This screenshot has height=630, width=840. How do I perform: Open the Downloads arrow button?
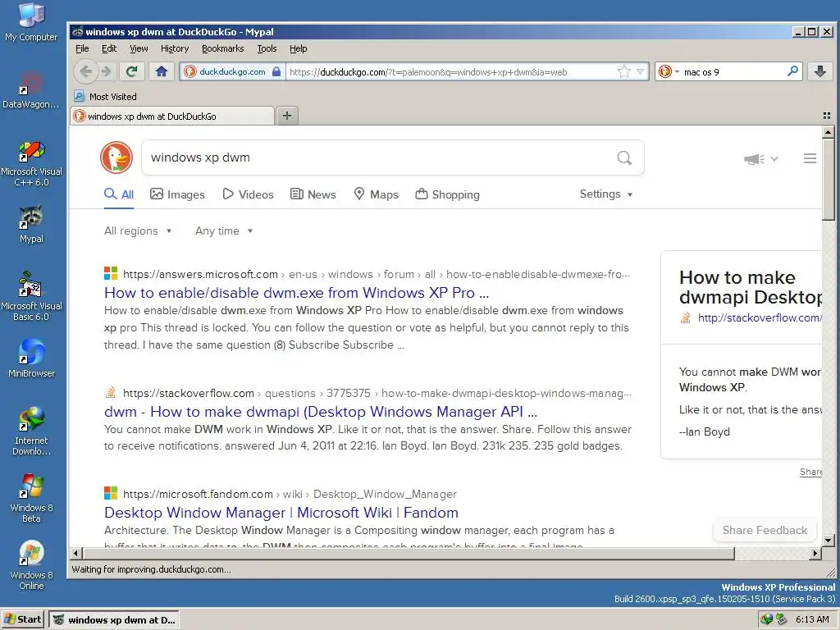[819, 71]
